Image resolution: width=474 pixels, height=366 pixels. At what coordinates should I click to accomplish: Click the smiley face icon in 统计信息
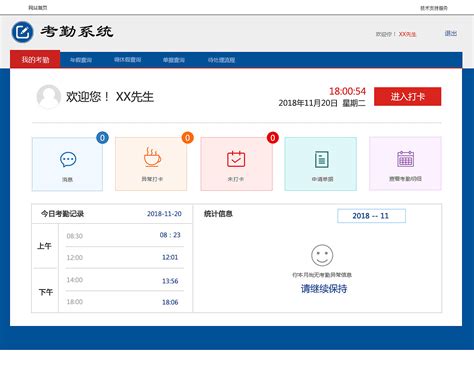(322, 255)
